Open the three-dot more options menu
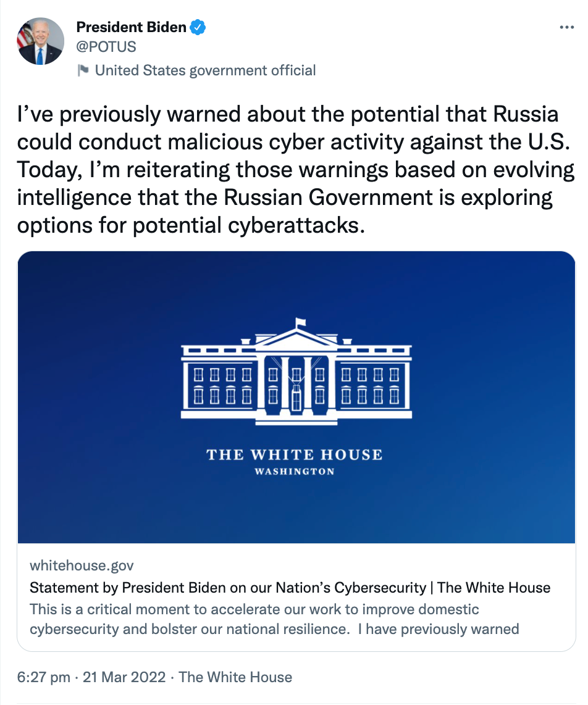 [x=566, y=28]
